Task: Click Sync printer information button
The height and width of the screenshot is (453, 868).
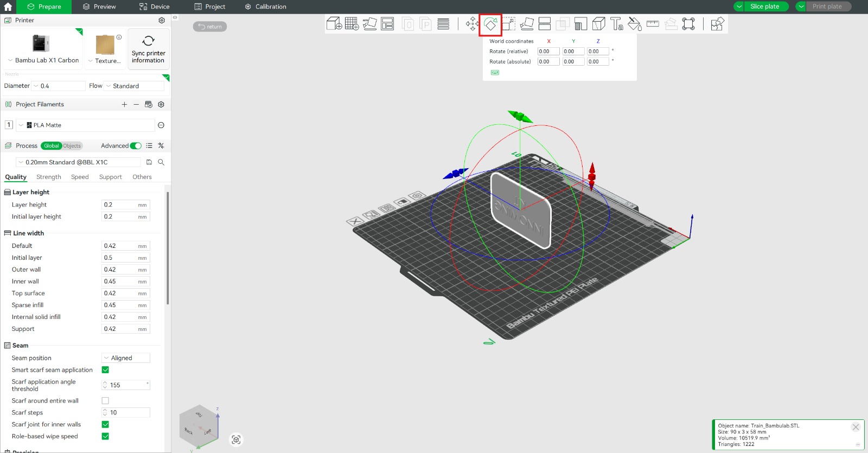Action: point(148,49)
